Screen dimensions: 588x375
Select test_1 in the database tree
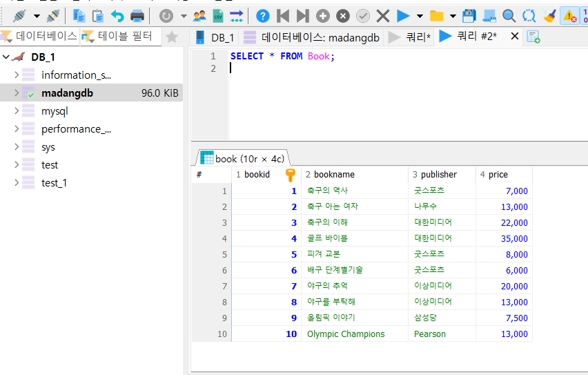point(54,183)
